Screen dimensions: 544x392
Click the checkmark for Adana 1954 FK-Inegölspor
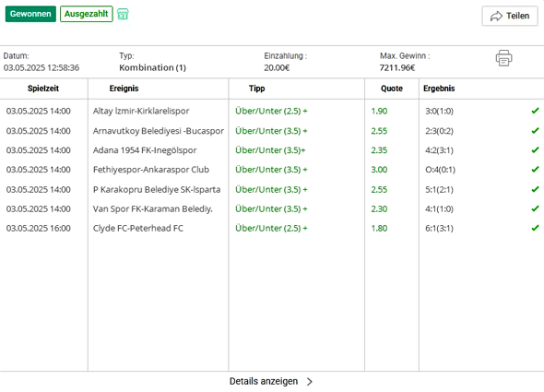pos(535,150)
